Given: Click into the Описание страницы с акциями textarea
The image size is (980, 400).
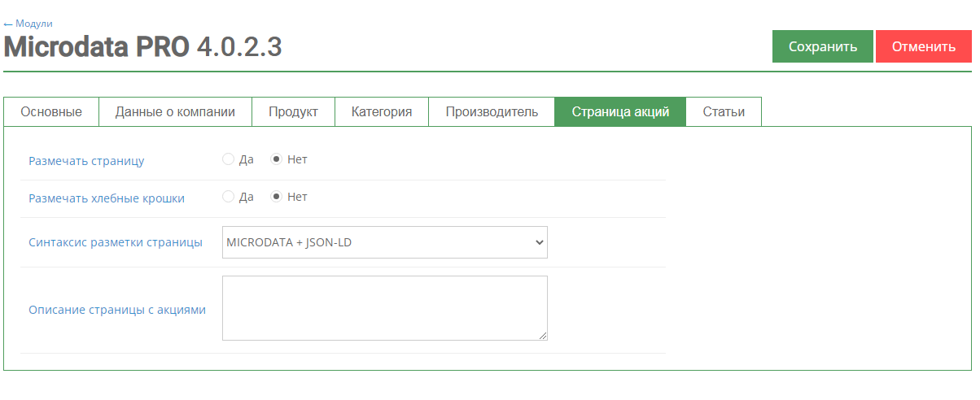Looking at the screenshot, I should (x=384, y=307).
